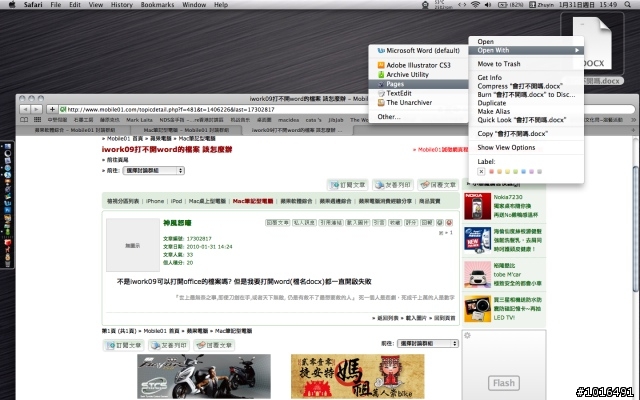Open the top forum group dropdown
This screenshot has width=640, height=400.
pos(153,170)
